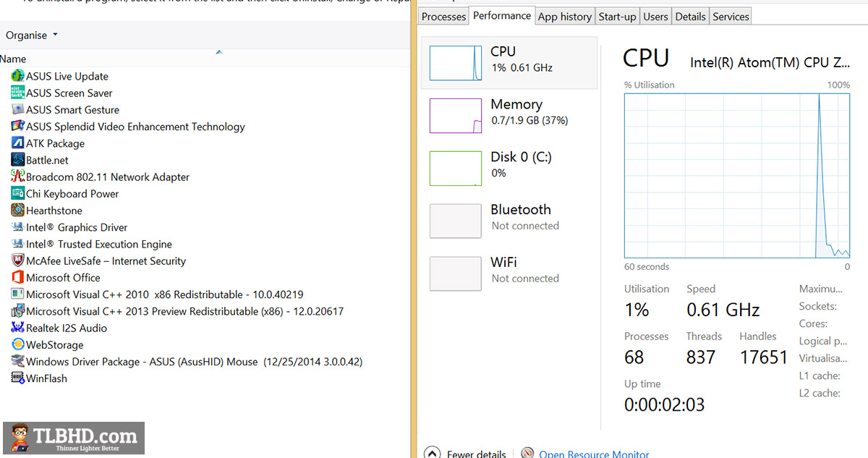
Task: Click the McAfee LiveSafe shield icon
Action: [18, 260]
